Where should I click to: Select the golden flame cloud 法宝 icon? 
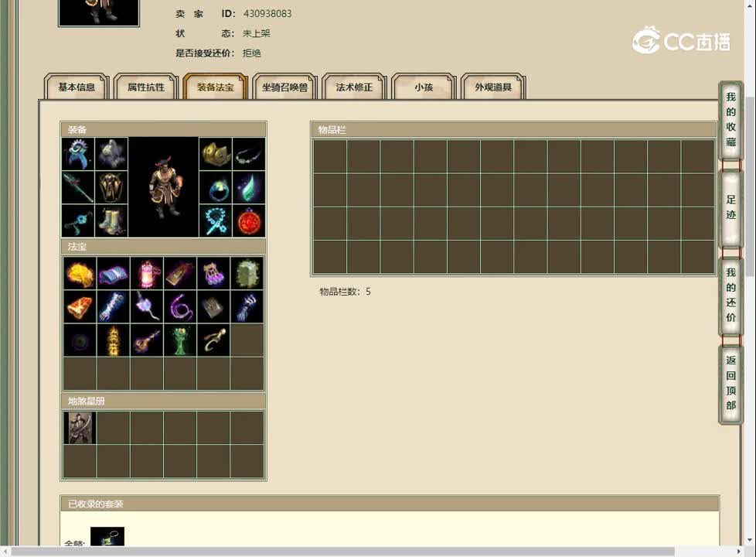(x=80, y=273)
